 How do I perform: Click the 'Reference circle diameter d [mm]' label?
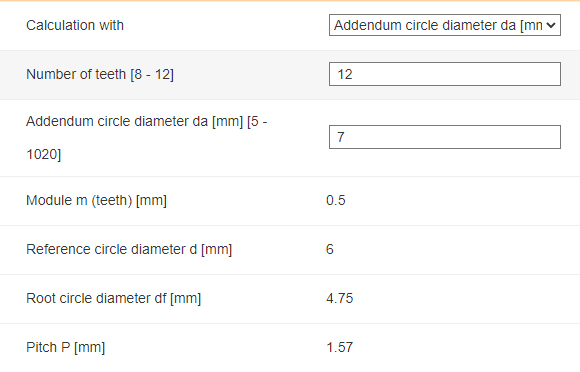(x=129, y=249)
